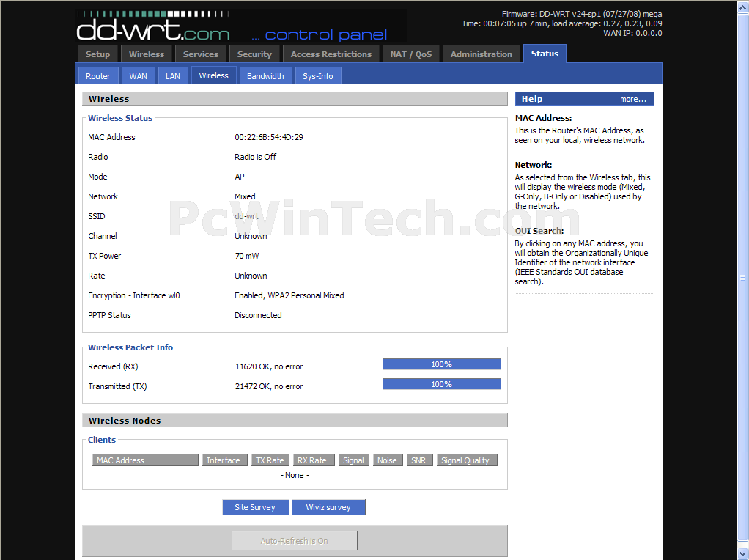The width and height of the screenshot is (749, 560).
Task: Click the 'Mixed' network value
Action: [x=245, y=196]
